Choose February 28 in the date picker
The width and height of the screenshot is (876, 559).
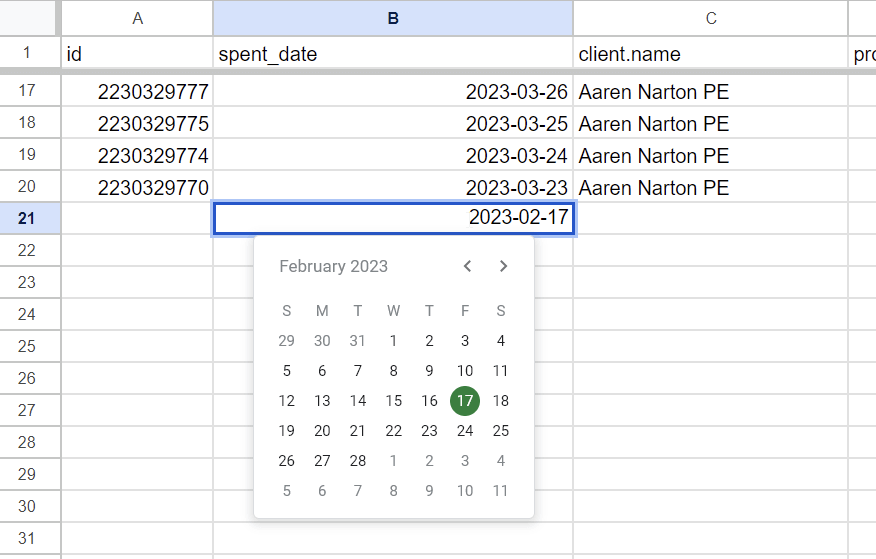[x=358, y=461]
